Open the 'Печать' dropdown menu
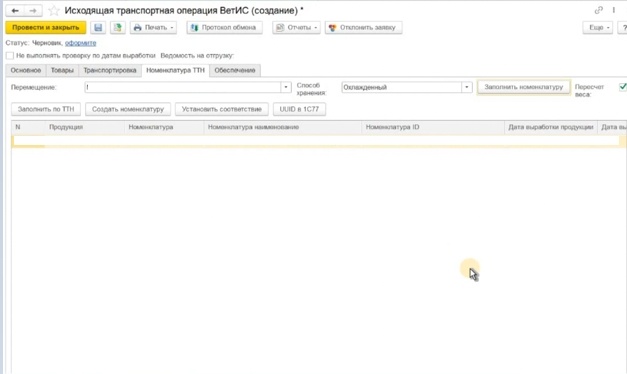Screen dimensions: 627x374 pos(153,28)
